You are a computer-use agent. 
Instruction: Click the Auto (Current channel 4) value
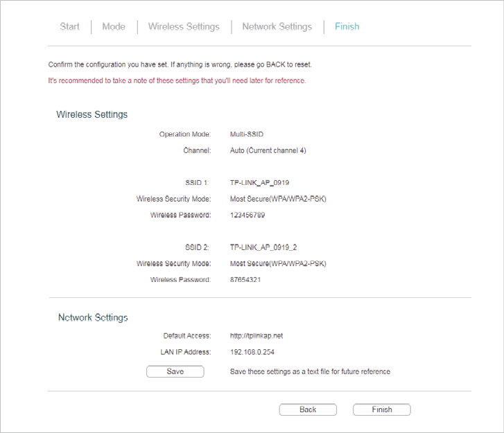point(268,150)
